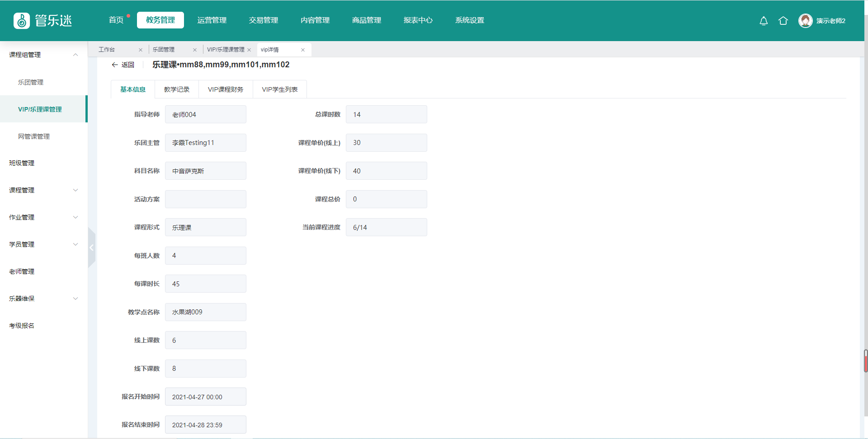Expand the 乐器维保 sidebar section
The height and width of the screenshot is (439, 868).
tap(75, 299)
